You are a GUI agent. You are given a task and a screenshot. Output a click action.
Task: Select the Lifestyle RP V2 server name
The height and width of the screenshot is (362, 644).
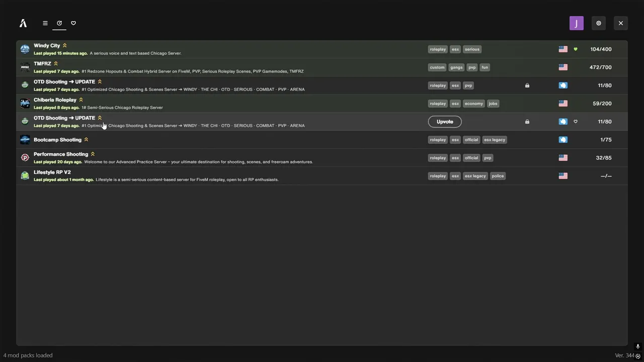pyautogui.click(x=52, y=172)
